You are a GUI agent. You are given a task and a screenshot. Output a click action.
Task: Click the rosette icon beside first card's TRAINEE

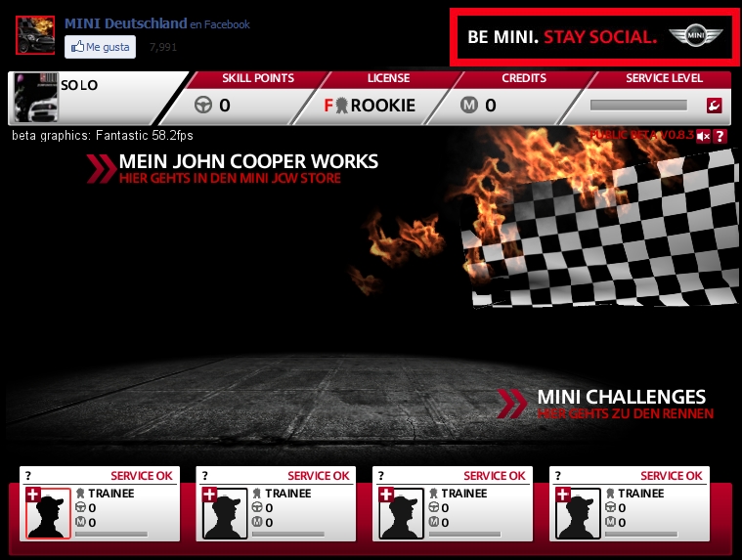[80, 494]
